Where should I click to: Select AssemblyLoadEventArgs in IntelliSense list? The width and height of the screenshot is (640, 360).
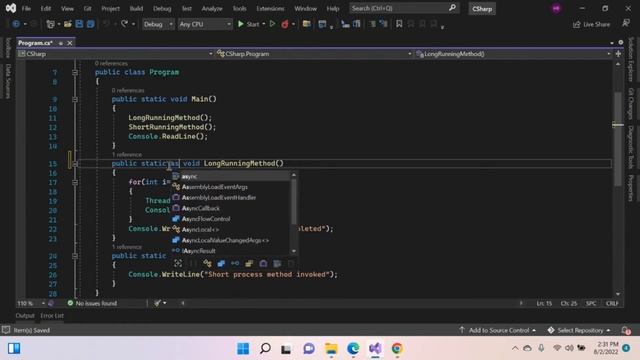coord(231,187)
